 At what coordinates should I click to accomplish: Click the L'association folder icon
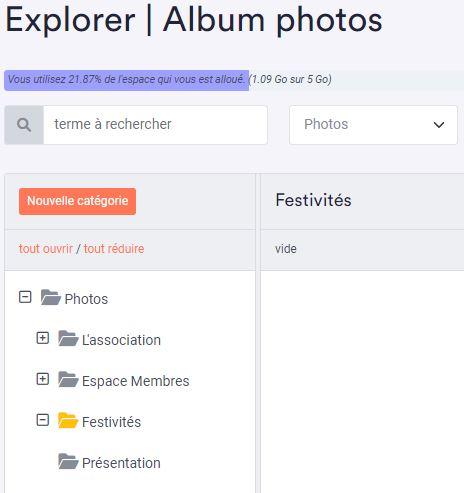[x=68, y=339]
